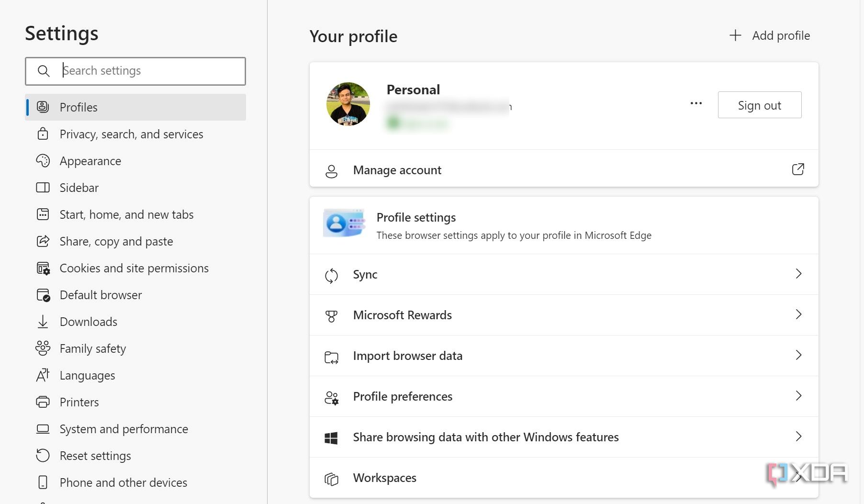Click the Downloads arrow icon
This screenshot has width=864, height=504.
pyautogui.click(x=43, y=322)
